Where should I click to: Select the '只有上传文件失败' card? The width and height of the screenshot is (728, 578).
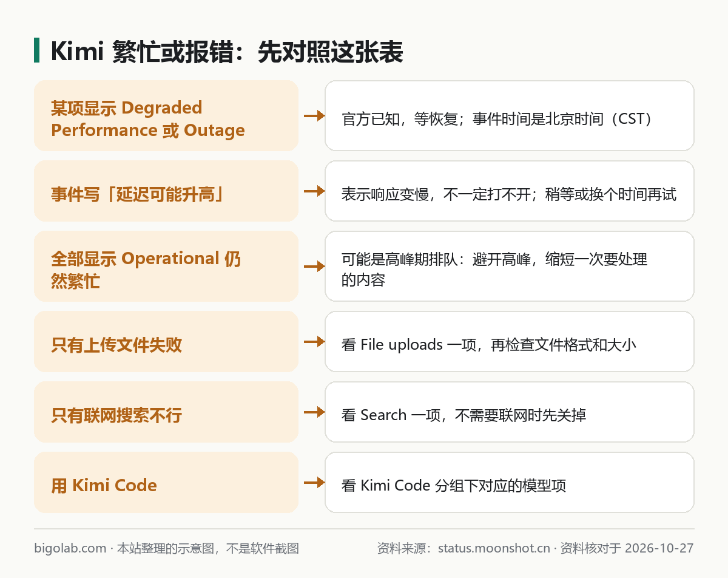coord(166,341)
